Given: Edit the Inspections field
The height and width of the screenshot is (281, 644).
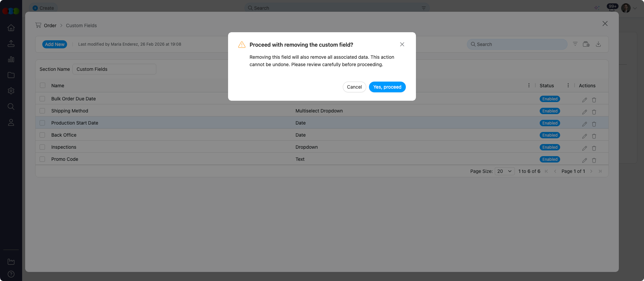Looking at the screenshot, I should tap(585, 148).
